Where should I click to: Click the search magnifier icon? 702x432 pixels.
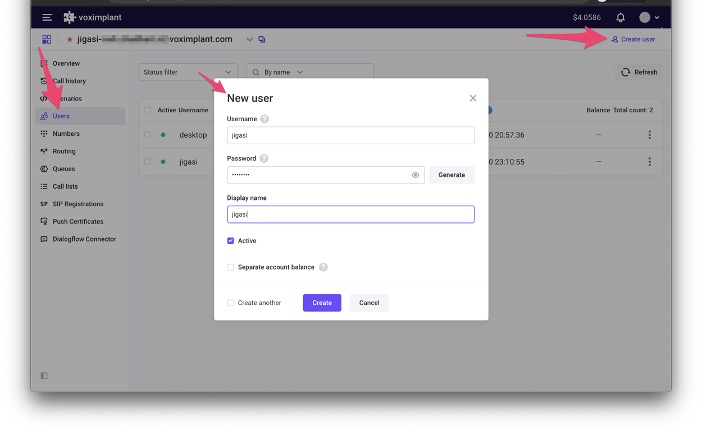click(256, 72)
